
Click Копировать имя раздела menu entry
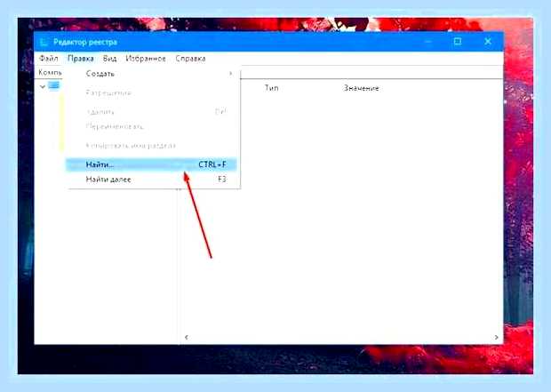(151, 145)
